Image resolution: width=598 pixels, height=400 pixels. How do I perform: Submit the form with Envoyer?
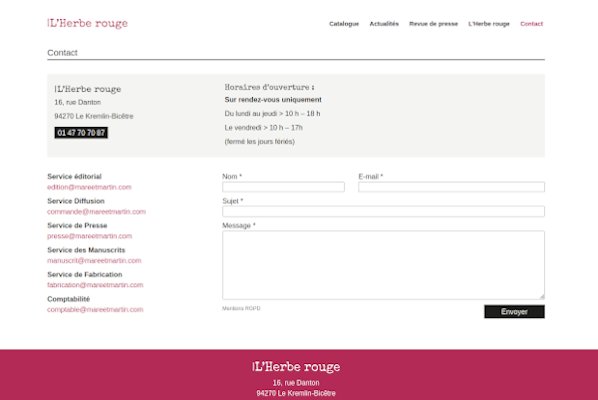(x=514, y=312)
